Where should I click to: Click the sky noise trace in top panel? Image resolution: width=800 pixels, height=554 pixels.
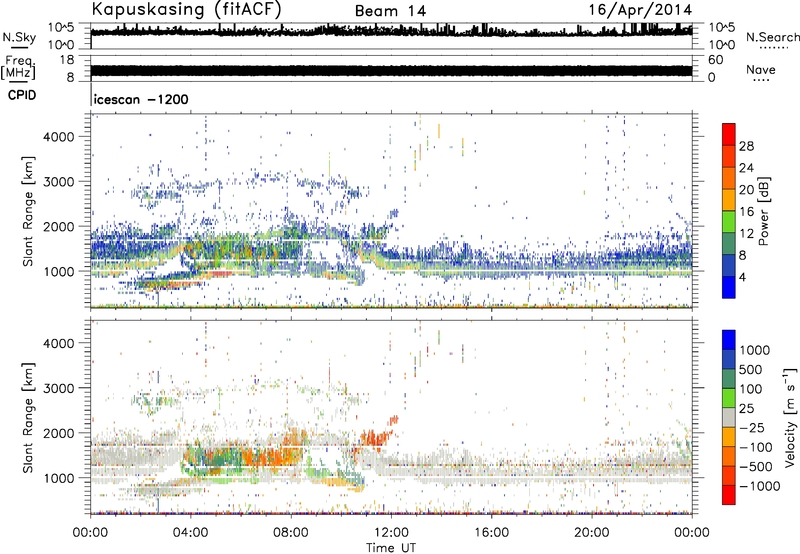(x=391, y=31)
